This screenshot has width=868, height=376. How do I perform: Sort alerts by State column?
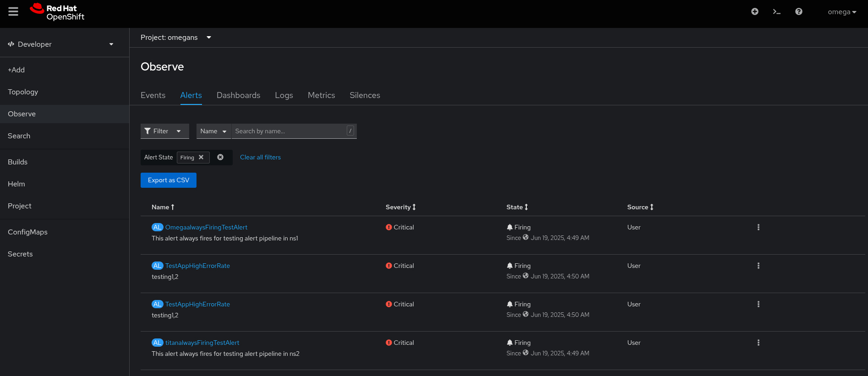click(517, 207)
